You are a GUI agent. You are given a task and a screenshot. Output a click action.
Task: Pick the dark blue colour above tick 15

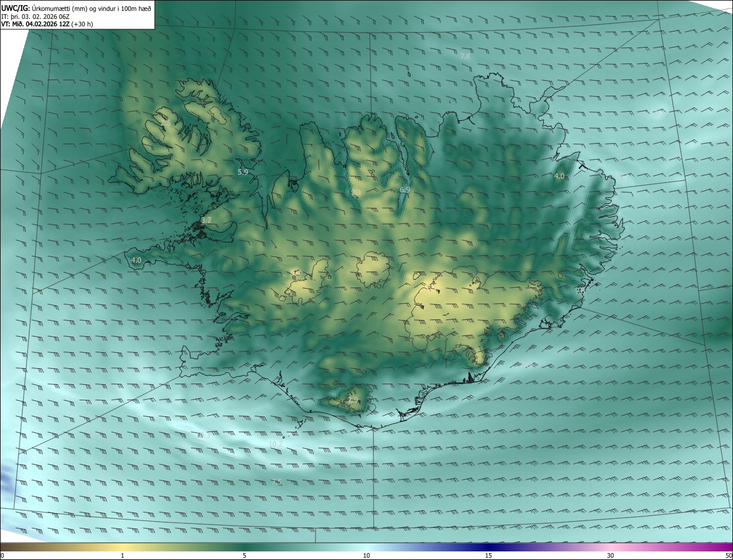488,547
